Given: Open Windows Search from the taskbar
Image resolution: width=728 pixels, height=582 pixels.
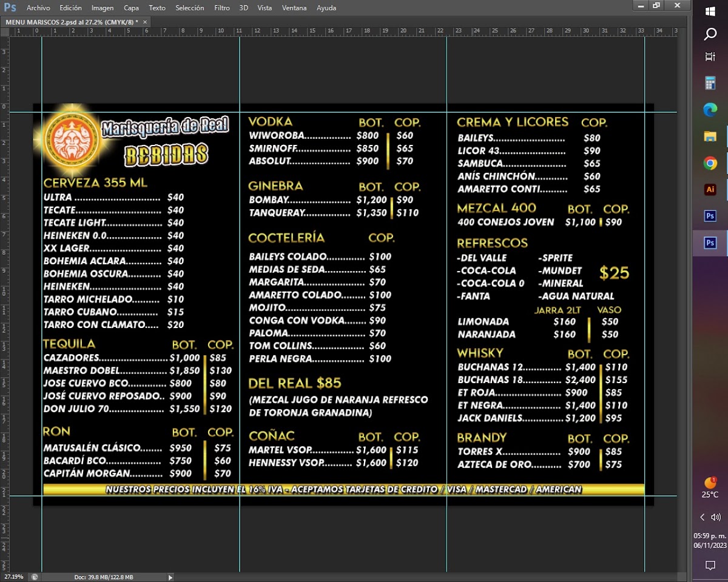Looking at the screenshot, I should (x=710, y=34).
